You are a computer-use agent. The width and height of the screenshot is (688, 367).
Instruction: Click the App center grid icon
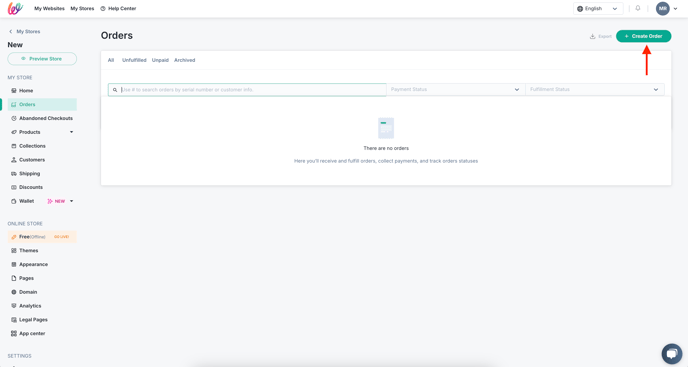tap(14, 334)
